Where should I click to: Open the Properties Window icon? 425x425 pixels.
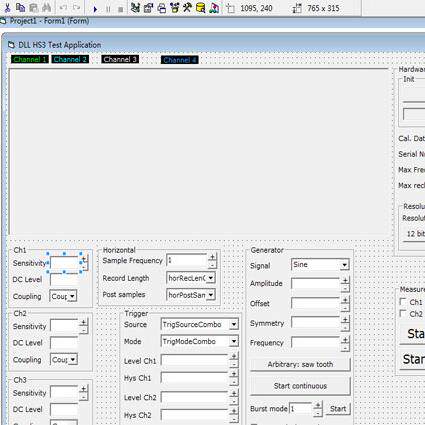point(148,8)
